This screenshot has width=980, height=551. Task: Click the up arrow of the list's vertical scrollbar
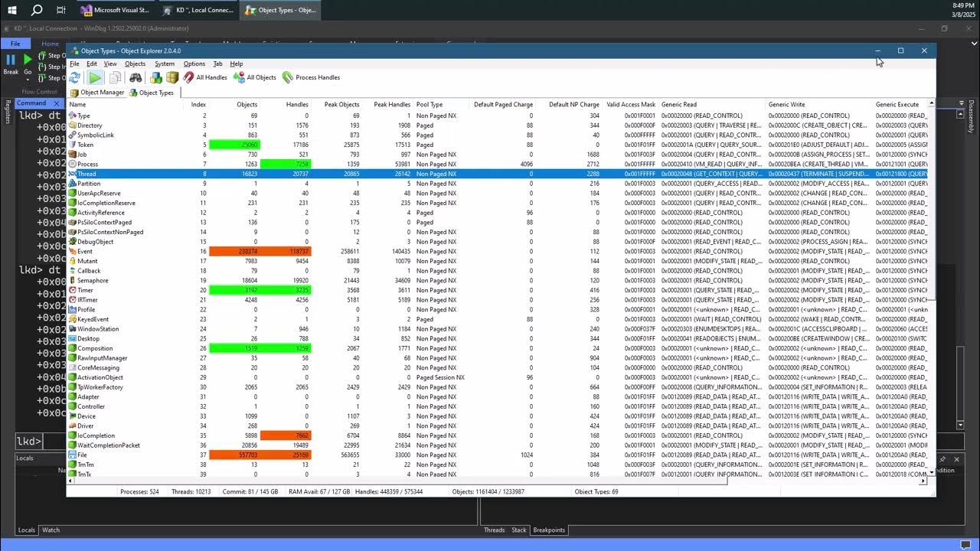932,104
